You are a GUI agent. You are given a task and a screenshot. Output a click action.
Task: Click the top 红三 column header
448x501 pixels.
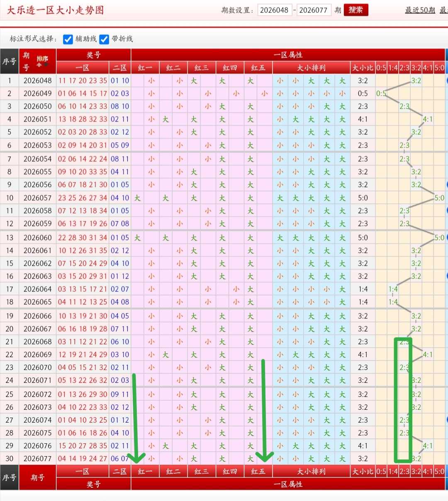point(202,68)
